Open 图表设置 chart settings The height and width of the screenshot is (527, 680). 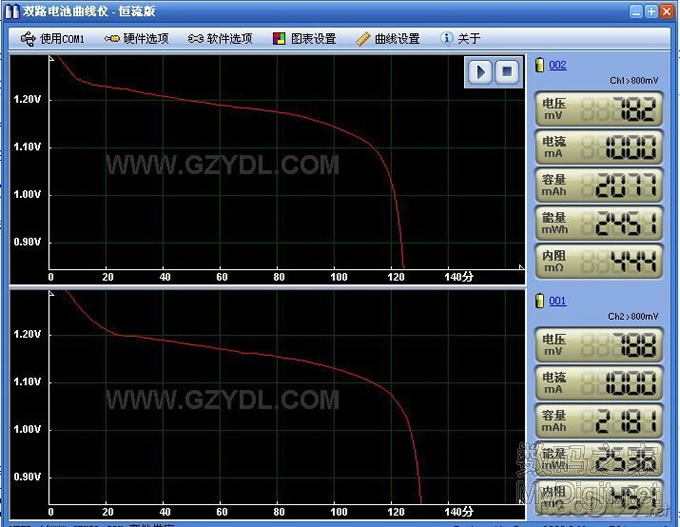[304, 39]
